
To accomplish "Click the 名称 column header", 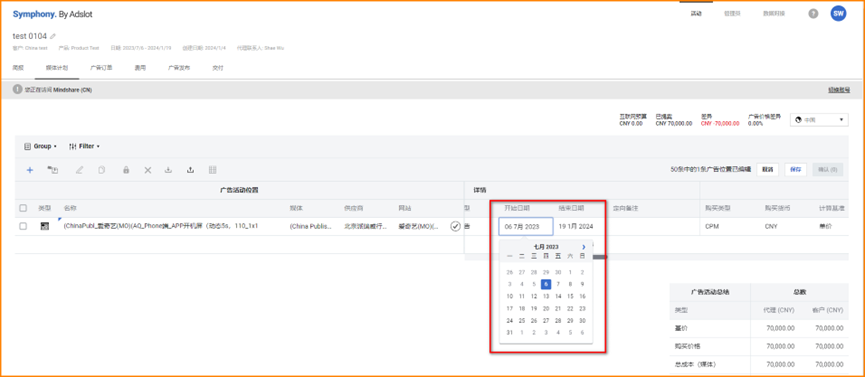I will coord(70,208).
